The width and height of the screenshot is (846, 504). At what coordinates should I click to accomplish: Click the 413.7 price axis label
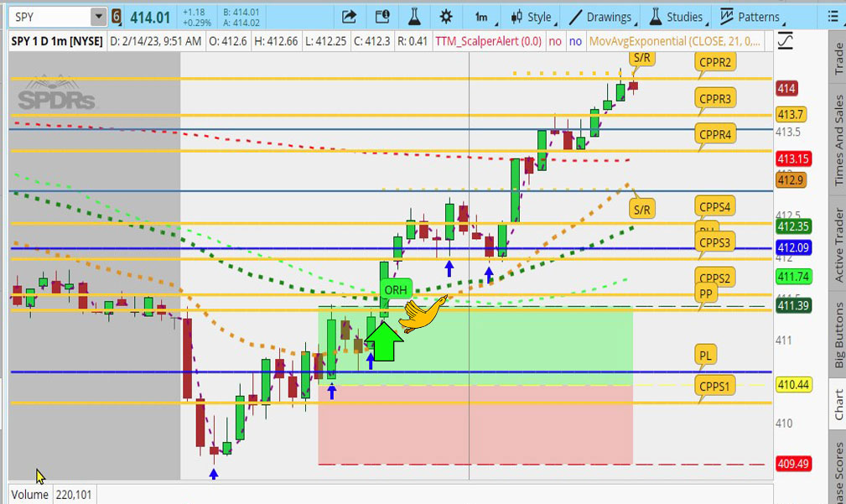[x=791, y=114]
